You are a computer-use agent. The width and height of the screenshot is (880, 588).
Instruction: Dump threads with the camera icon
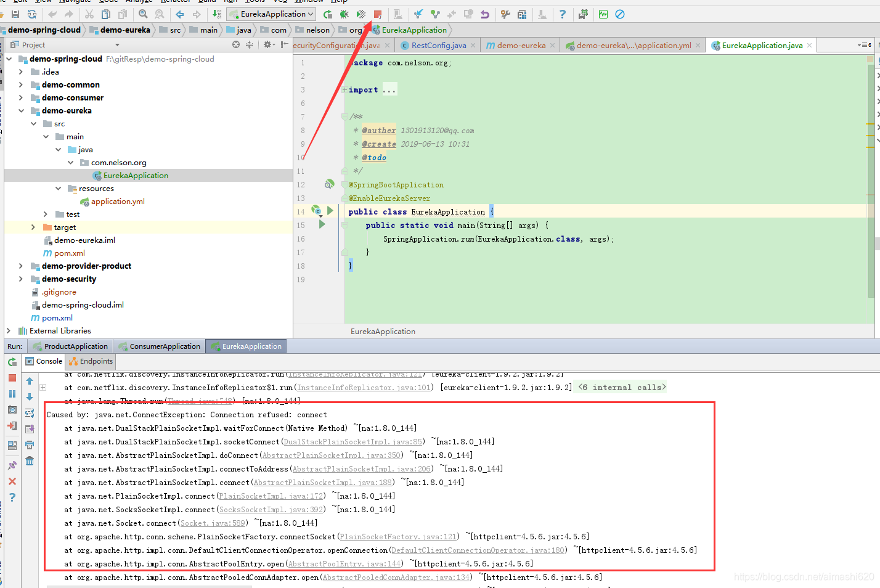click(12, 410)
